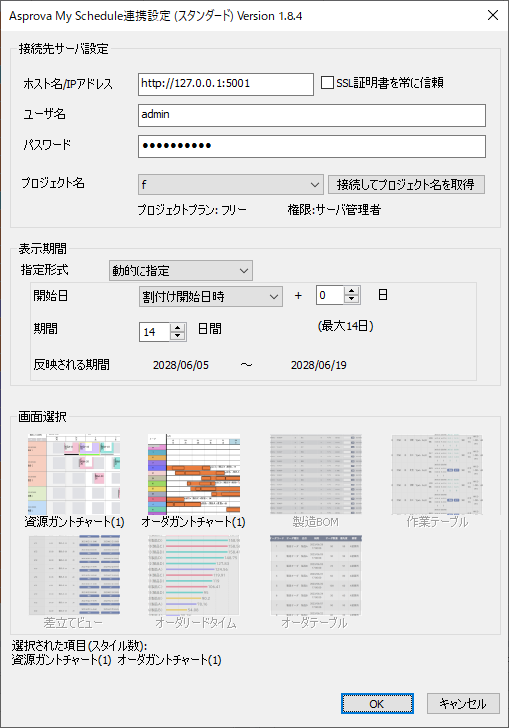Focus the ユーザ名 field containing admin
The width and height of the screenshot is (509, 728).
(312, 115)
